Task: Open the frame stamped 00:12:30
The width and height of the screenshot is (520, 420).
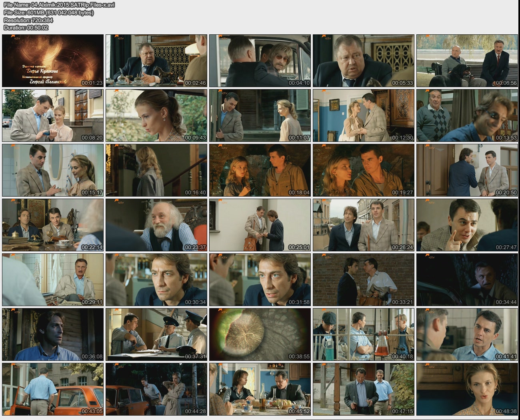Action: (x=363, y=115)
